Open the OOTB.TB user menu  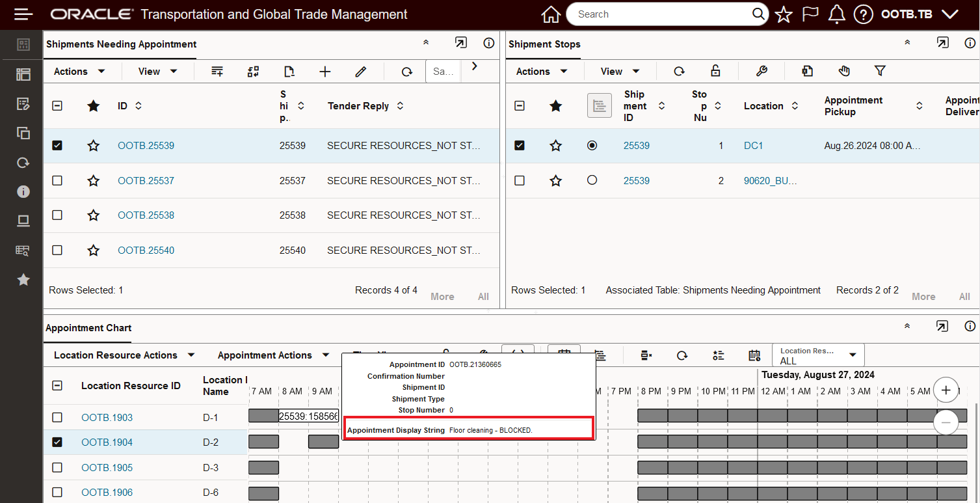click(920, 14)
